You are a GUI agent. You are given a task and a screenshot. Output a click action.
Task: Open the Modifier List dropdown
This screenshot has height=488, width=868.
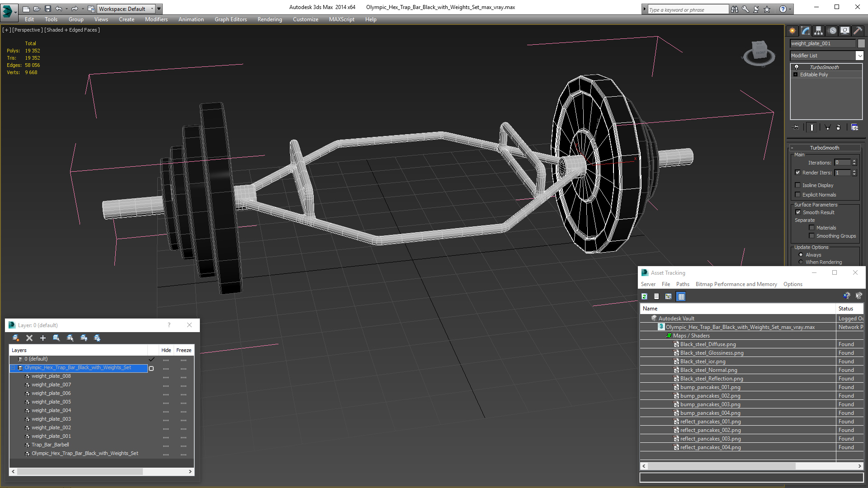[827, 56]
